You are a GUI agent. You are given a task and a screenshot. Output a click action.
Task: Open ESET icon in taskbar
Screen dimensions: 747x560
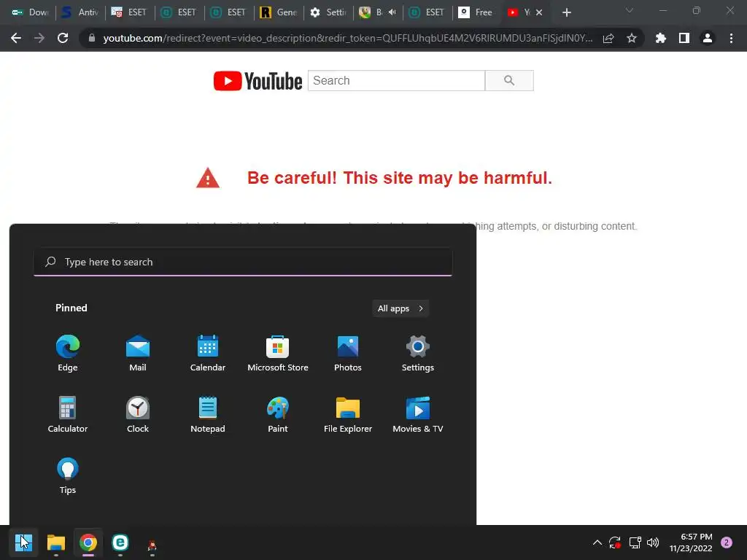click(x=120, y=542)
